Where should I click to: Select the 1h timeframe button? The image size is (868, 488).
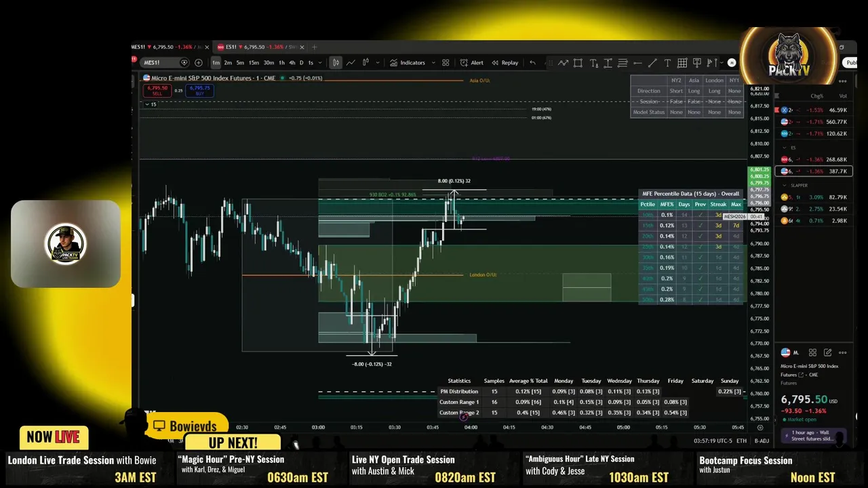pyautogui.click(x=281, y=62)
